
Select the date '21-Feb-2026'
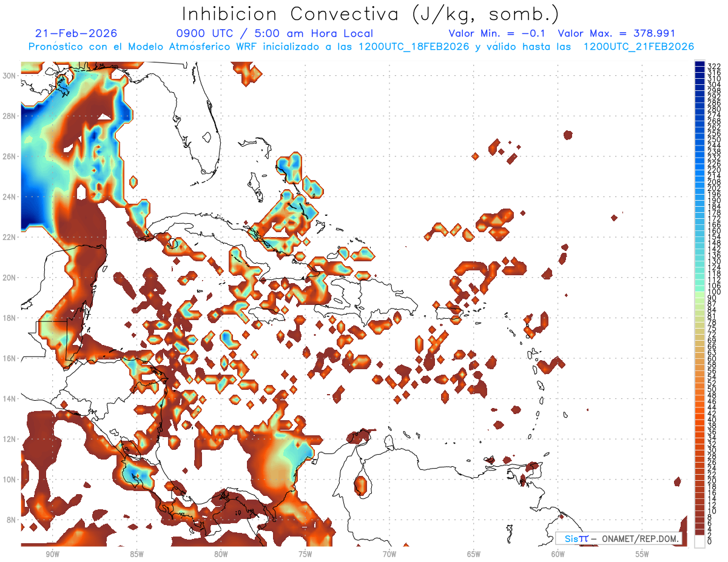coord(76,33)
